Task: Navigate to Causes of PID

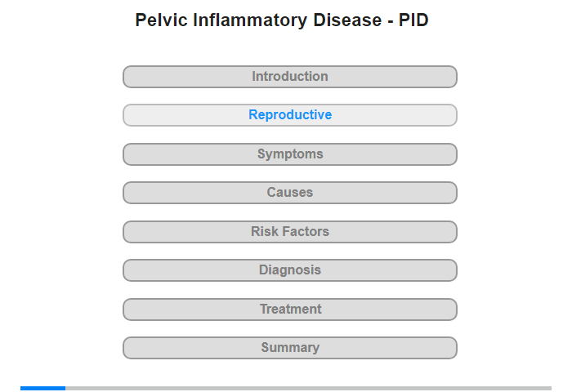Action: (290, 193)
